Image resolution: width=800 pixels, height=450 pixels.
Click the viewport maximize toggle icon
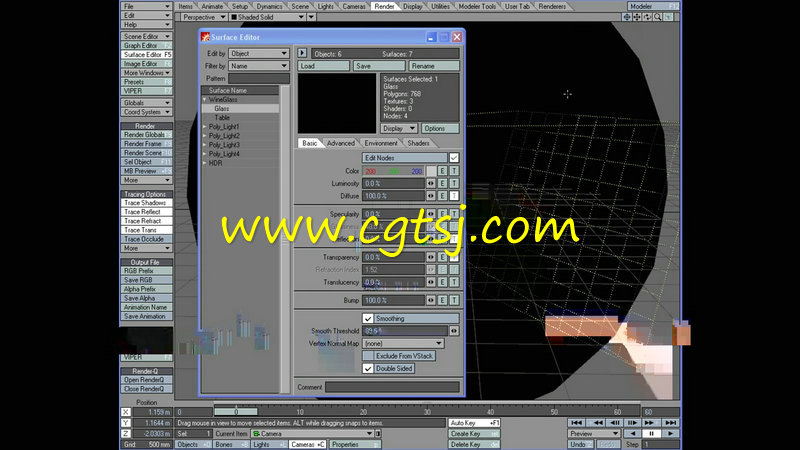pos(667,17)
